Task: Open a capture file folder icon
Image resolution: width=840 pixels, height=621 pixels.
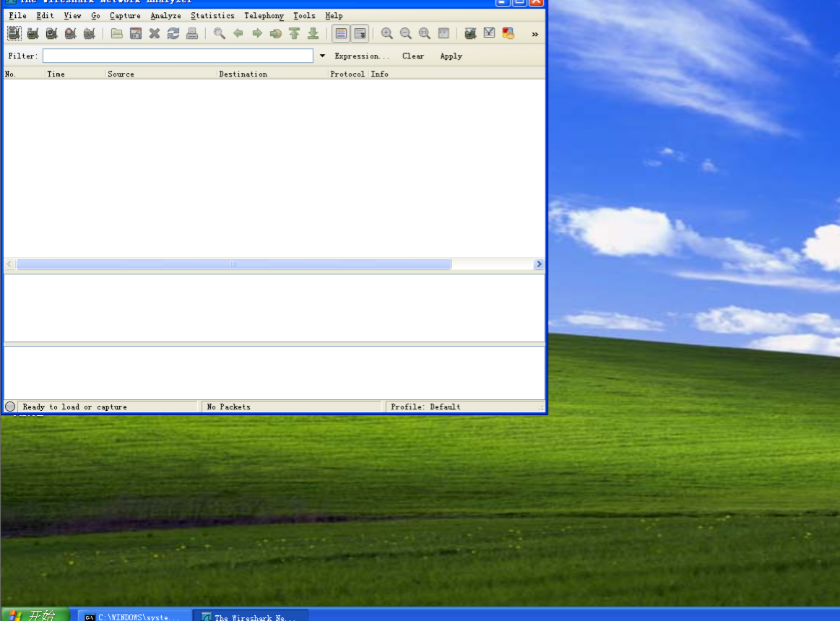Action: click(x=117, y=33)
